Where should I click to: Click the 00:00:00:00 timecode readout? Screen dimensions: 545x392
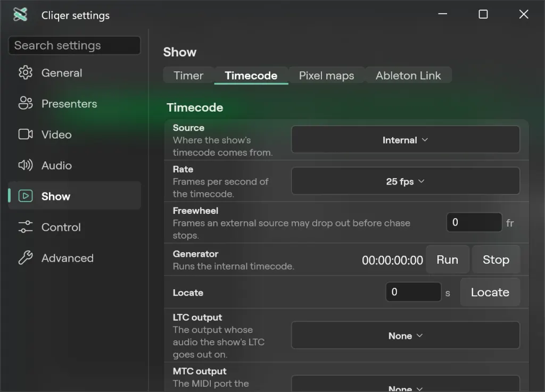coord(392,260)
